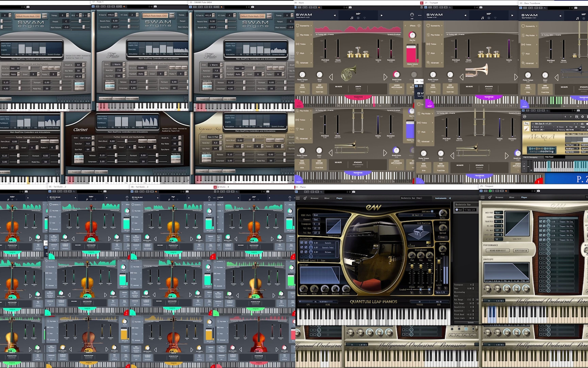Toggle first checkbox of Timpani Hrd Flm row
588x368 pixels.
pos(540,231)
